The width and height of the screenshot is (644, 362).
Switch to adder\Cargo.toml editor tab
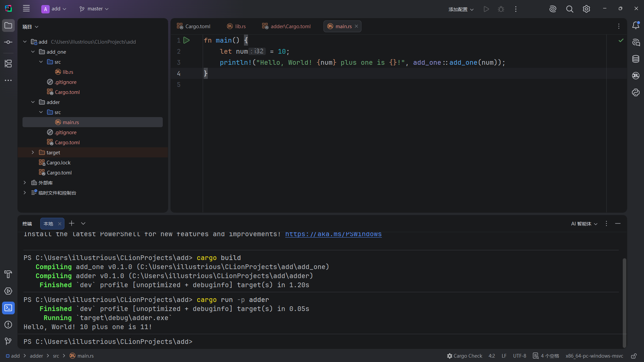pyautogui.click(x=286, y=26)
